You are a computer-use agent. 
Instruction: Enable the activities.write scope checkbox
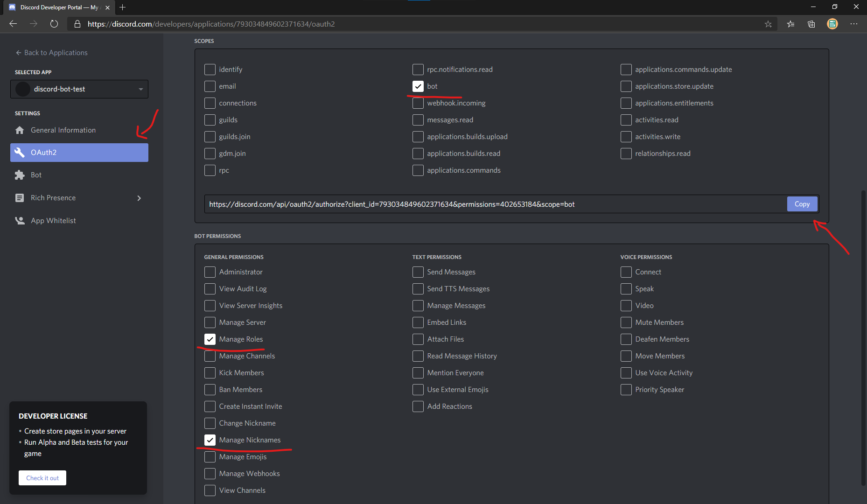626,137
